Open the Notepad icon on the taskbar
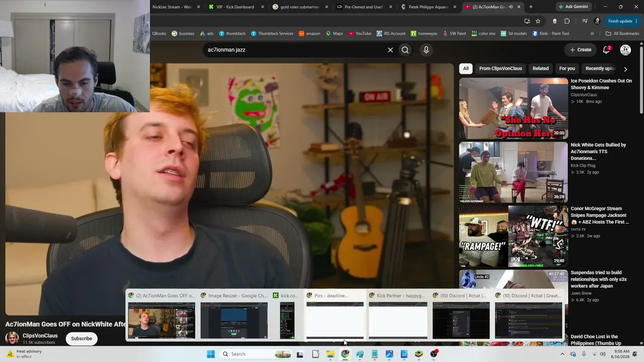Screen dimensions: 644x362 pyautogui.click(x=375, y=354)
